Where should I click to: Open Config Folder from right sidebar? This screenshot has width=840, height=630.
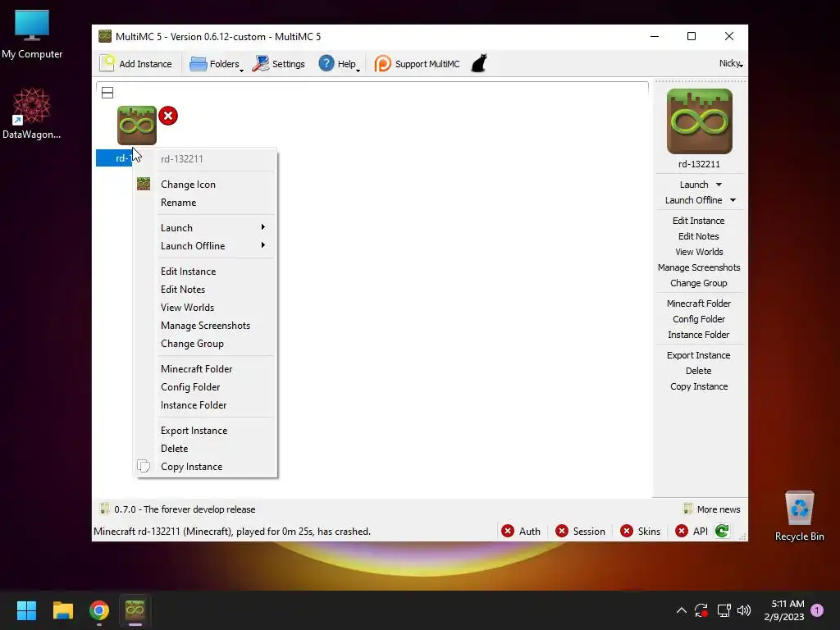pyautogui.click(x=699, y=319)
